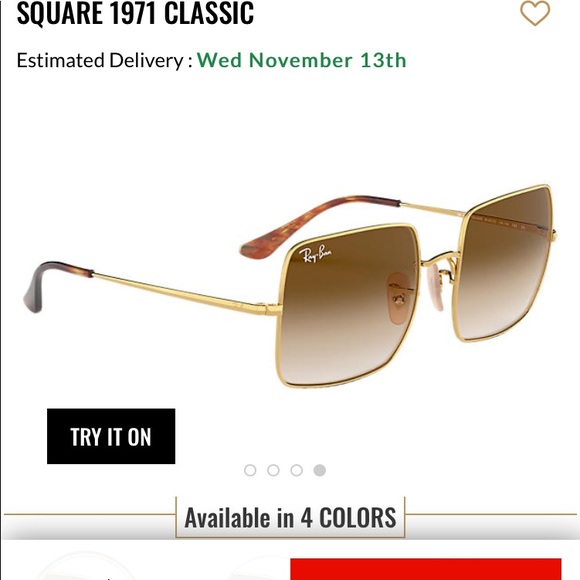
Task: Click the Estimated Delivery label
Action: click(x=104, y=61)
